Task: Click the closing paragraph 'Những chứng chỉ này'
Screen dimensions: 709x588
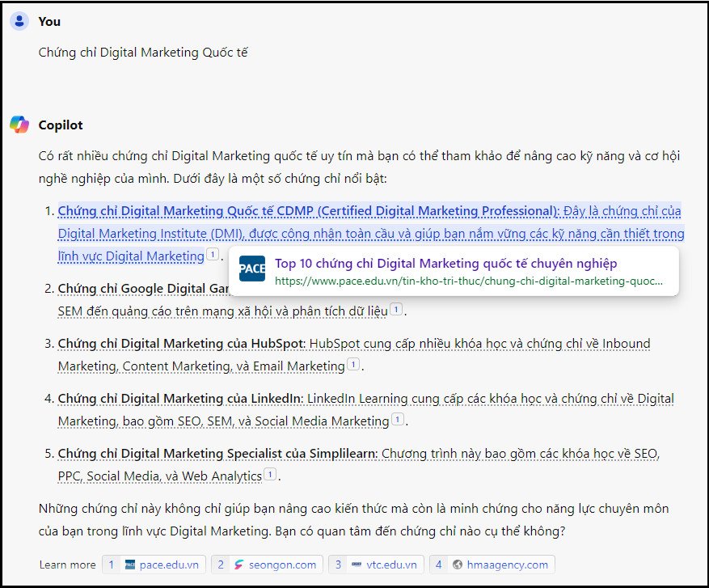Action: tap(353, 520)
